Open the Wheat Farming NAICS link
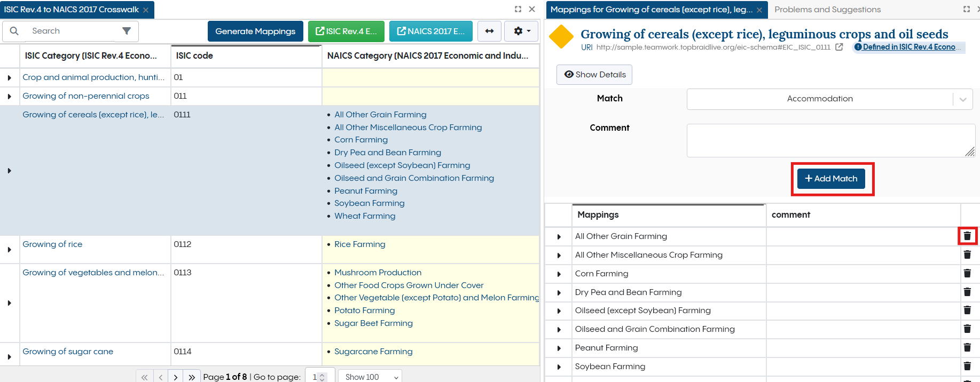The width and height of the screenshot is (980, 382). [365, 216]
